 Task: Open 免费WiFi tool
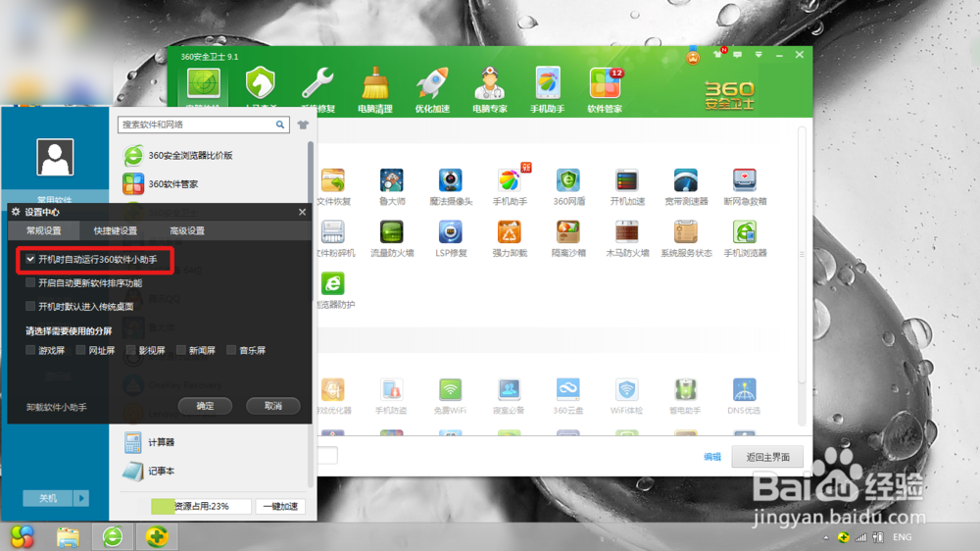[451, 396]
